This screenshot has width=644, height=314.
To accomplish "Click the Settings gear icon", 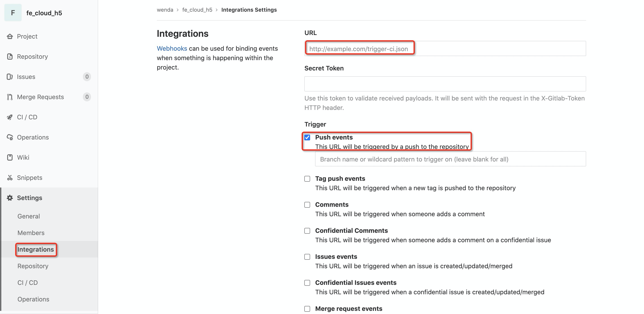I will pyautogui.click(x=10, y=198).
